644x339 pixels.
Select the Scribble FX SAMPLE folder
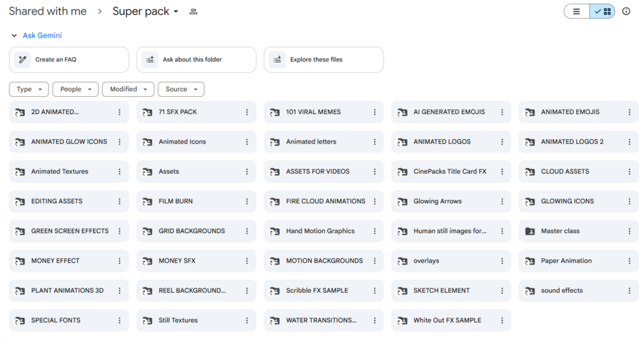click(x=324, y=290)
